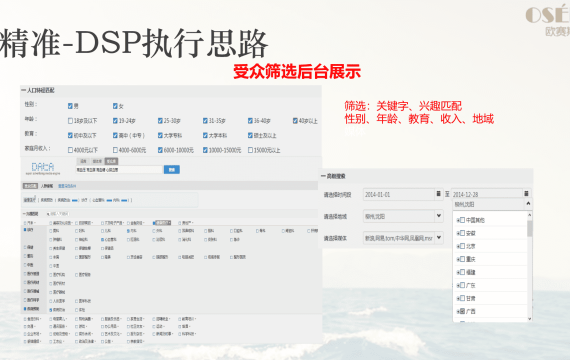Uncheck the 大学本科 education checkbox
This screenshot has height=360, width=570.
pos(205,135)
